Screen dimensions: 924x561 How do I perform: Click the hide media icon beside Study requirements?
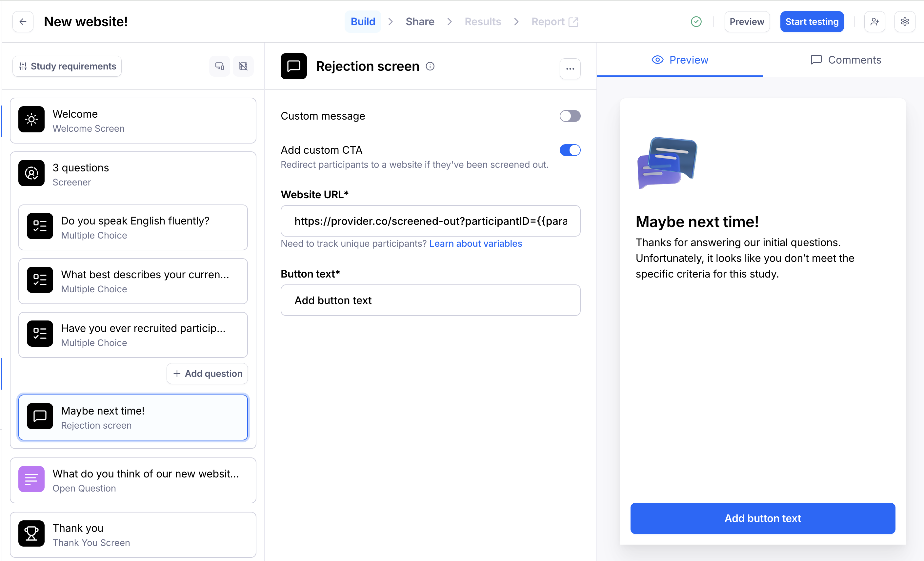[x=243, y=66]
